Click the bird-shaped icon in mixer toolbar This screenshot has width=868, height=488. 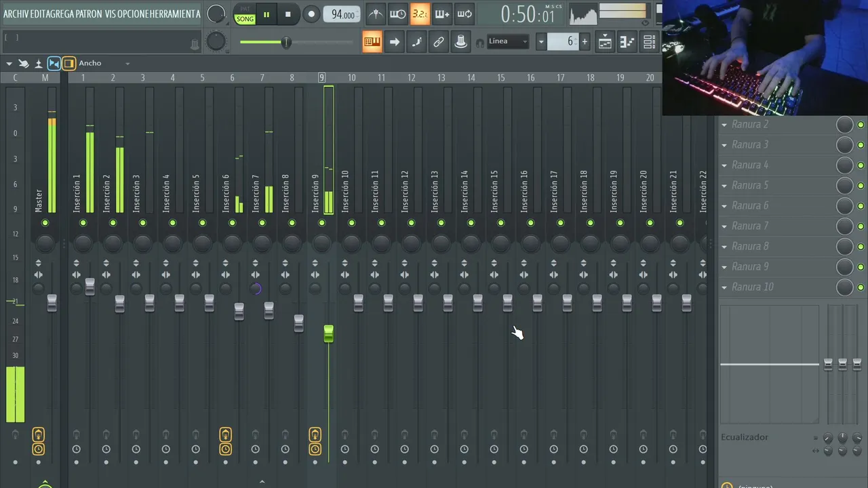24,63
